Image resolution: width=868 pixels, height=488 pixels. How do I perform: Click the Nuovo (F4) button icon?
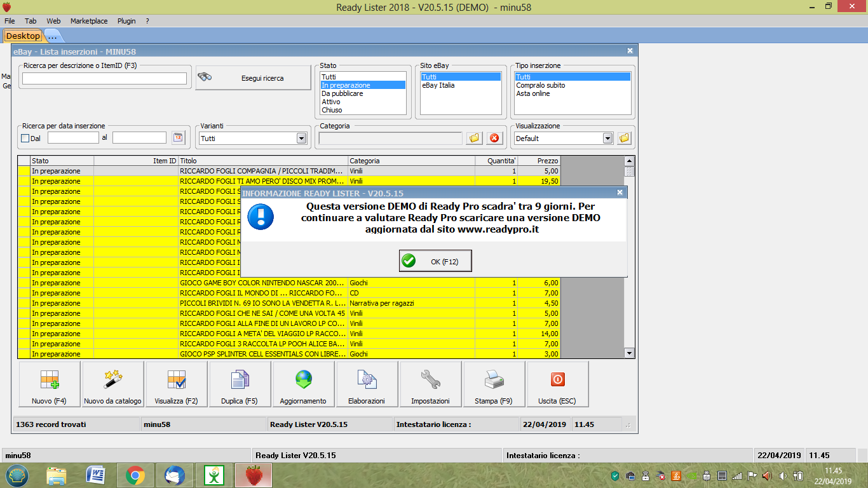[x=50, y=380]
